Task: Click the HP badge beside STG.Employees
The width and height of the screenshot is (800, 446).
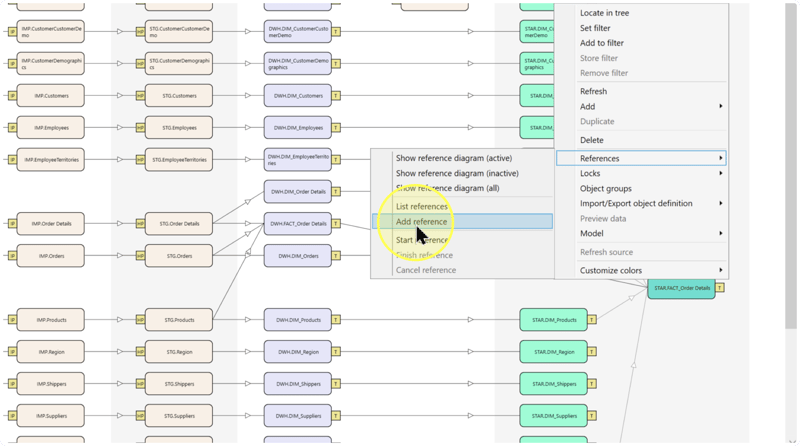Action: click(x=140, y=128)
